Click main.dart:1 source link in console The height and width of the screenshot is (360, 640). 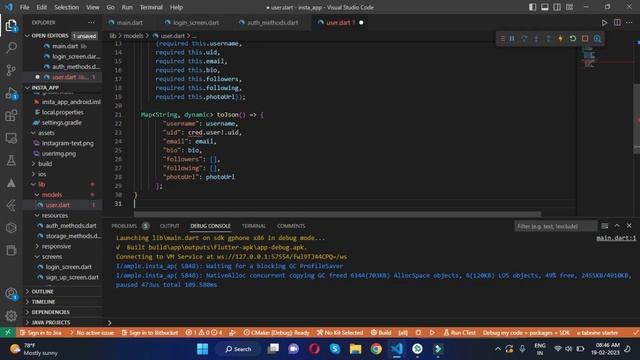(x=616, y=238)
